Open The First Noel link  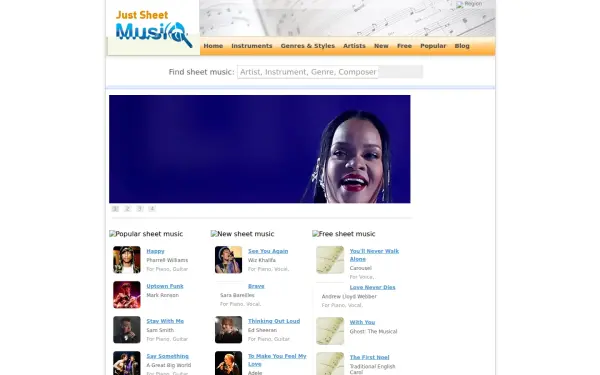click(x=370, y=357)
